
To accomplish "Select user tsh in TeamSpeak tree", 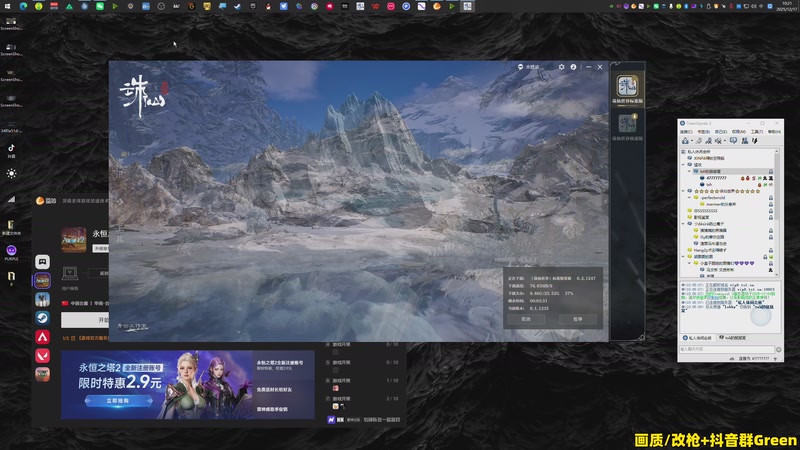I will tap(709, 184).
